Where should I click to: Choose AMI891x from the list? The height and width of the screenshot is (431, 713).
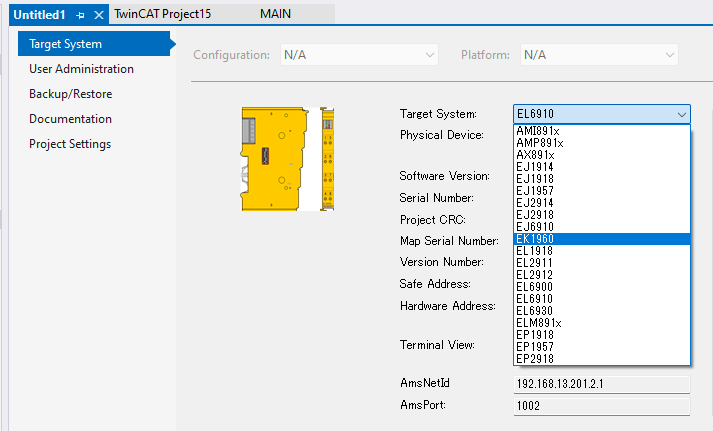[602, 131]
